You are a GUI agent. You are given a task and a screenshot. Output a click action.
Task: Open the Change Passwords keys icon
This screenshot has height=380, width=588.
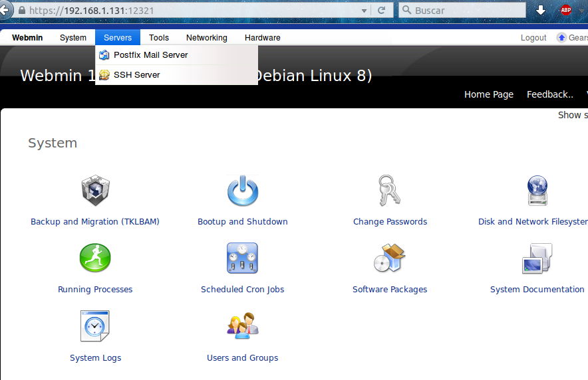pos(390,192)
